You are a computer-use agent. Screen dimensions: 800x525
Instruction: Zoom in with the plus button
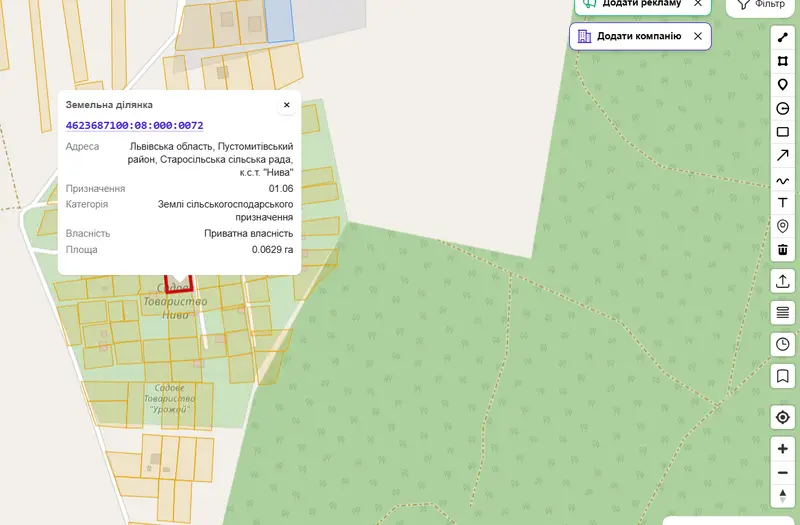point(782,449)
